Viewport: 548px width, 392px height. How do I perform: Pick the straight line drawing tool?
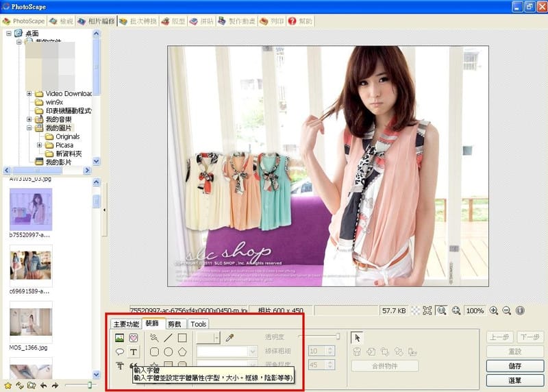click(x=168, y=338)
